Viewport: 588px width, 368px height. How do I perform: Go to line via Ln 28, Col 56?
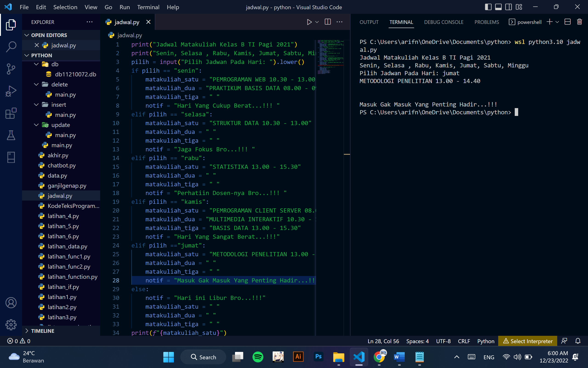(x=383, y=341)
